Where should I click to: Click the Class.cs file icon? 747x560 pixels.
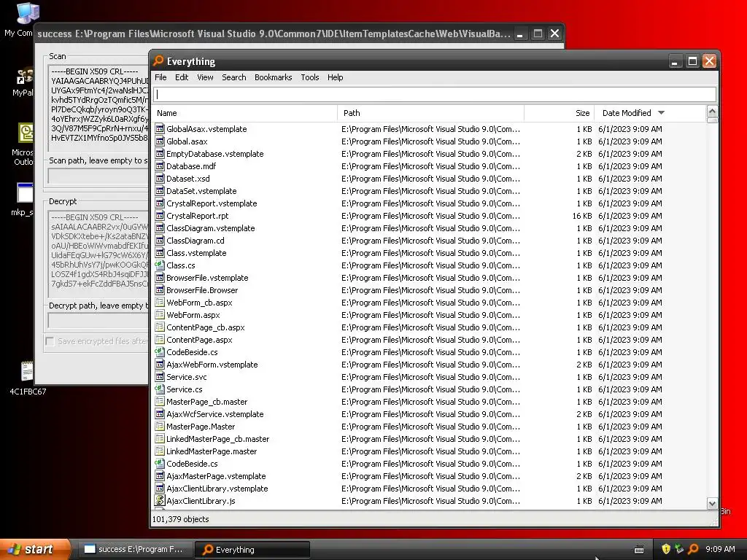pyautogui.click(x=160, y=265)
